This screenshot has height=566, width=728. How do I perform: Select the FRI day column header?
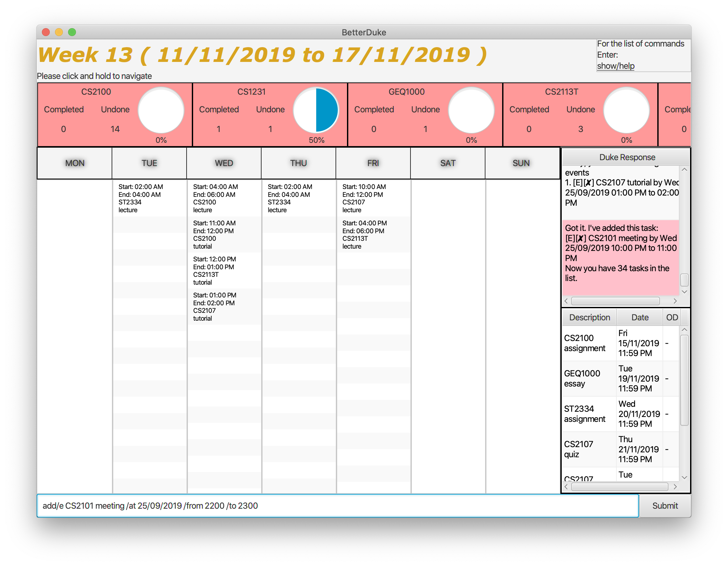click(373, 163)
